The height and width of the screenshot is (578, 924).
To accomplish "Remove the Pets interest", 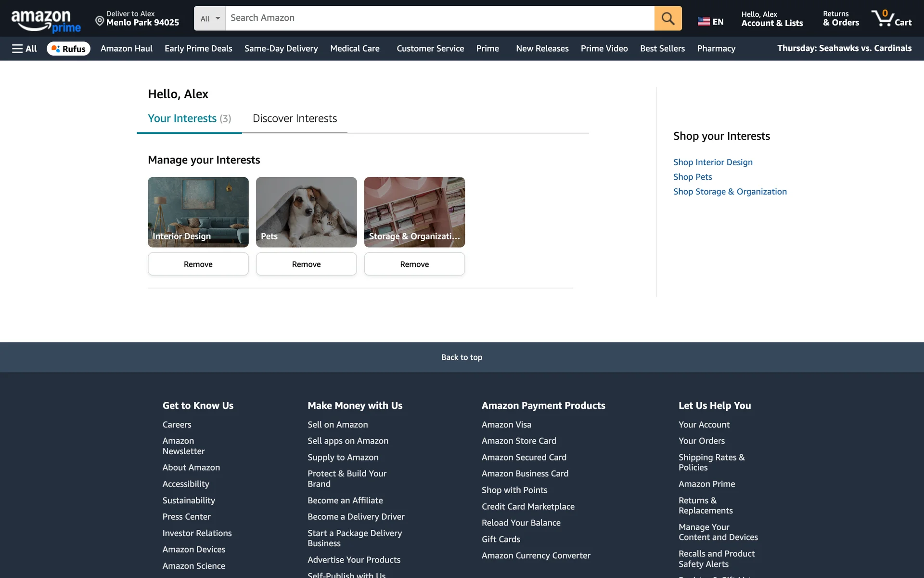I will point(306,264).
